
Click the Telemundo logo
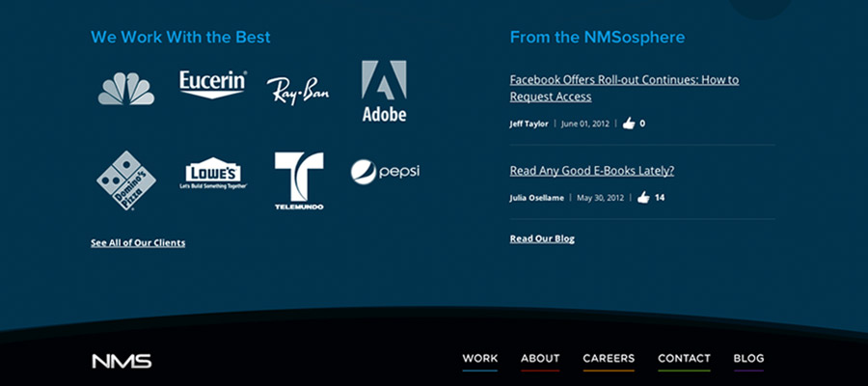[299, 181]
